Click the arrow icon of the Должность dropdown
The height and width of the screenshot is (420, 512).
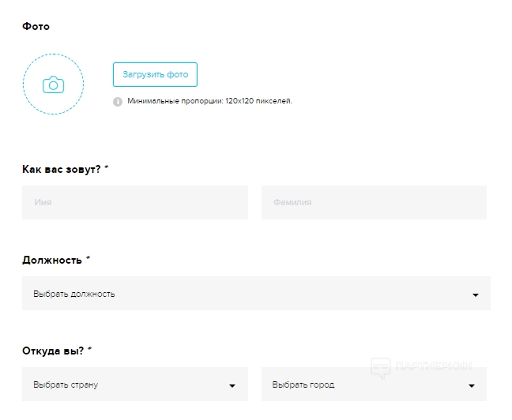click(x=476, y=295)
